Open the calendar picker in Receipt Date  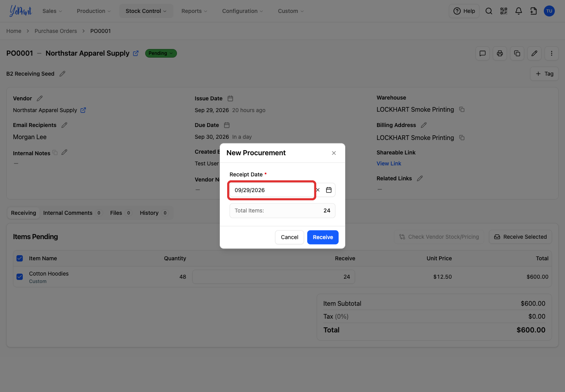pos(329,190)
